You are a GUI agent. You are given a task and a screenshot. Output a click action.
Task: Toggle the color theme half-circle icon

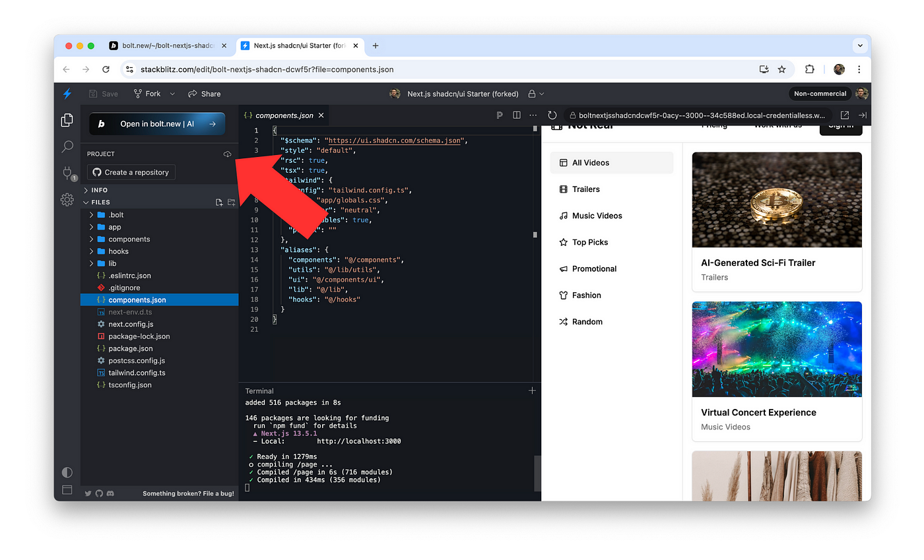click(x=67, y=472)
